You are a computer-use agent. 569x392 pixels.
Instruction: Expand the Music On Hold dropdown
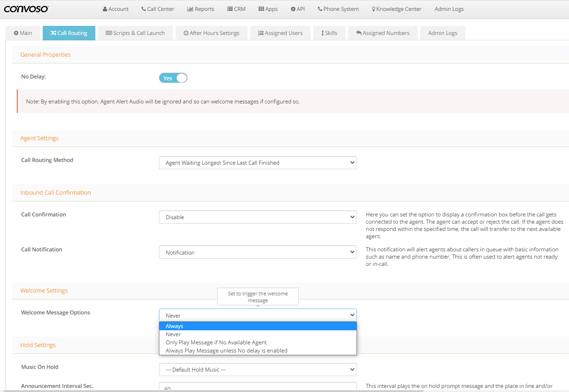click(x=257, y=370)
